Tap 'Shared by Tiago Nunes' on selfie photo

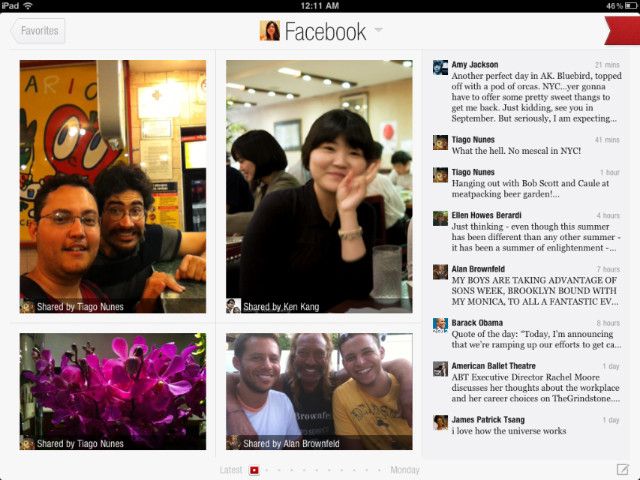80,307
